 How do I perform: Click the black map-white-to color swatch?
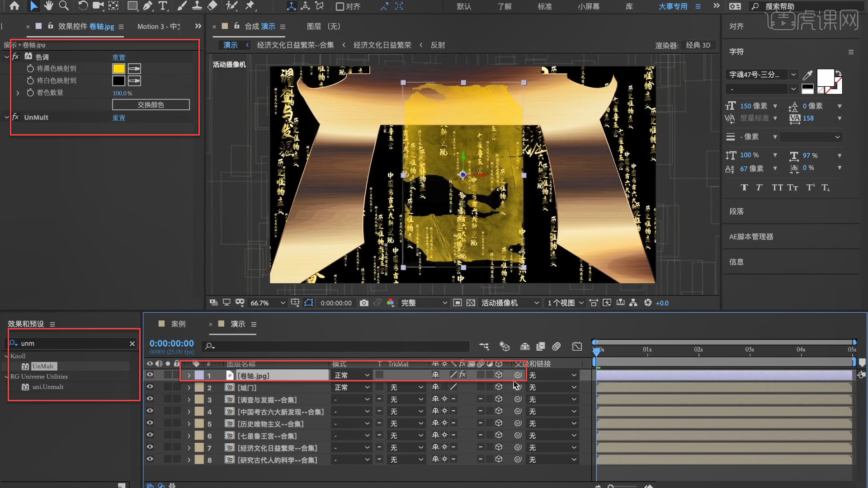click(x=118, y=81)
